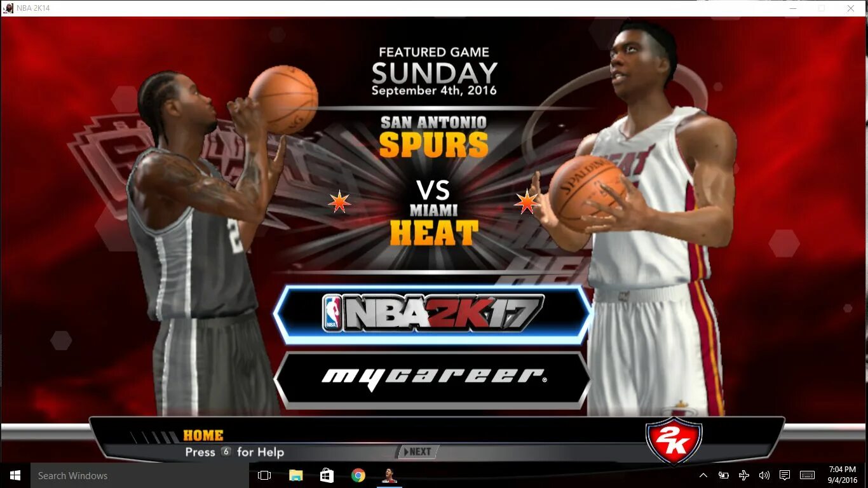Minimize the NBA 2K14 window

click(x=792, y=8)
